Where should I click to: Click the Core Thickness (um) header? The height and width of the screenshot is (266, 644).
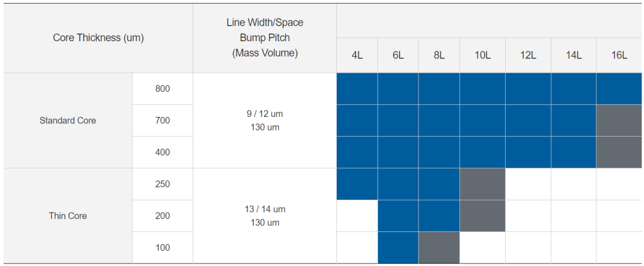tap(98, 38)
